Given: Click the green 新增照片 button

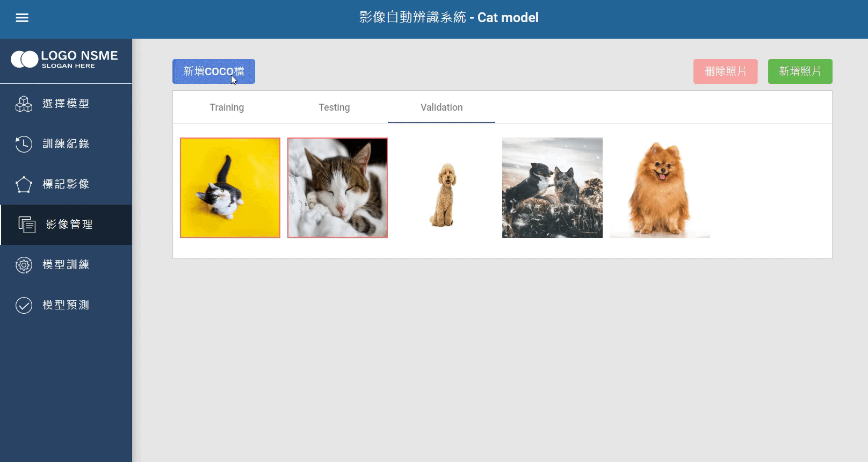Looking at the screenshot, I should pos(800,71).
